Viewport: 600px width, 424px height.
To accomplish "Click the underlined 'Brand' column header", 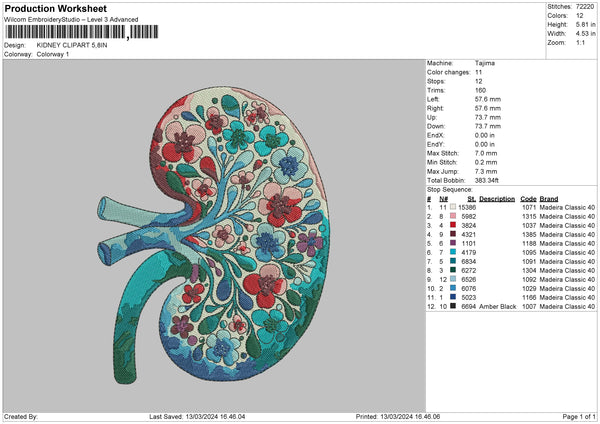I will [549, 199].
